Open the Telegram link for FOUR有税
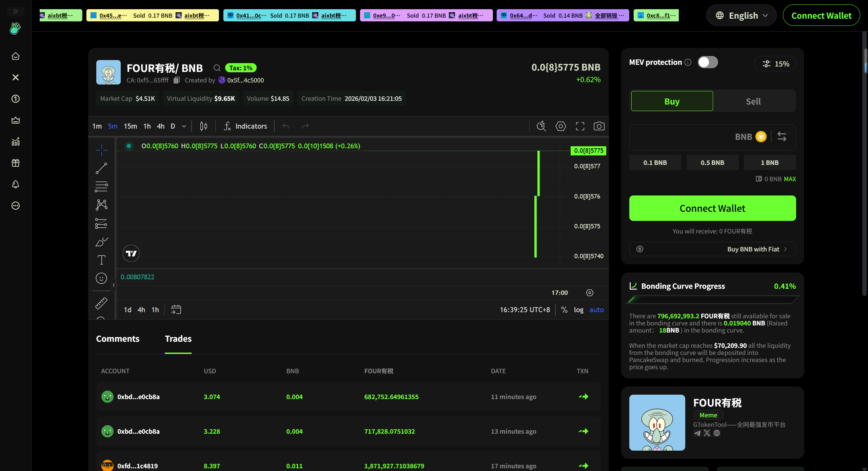This screenshot has height=471, width=868. [x=697, y=433]
